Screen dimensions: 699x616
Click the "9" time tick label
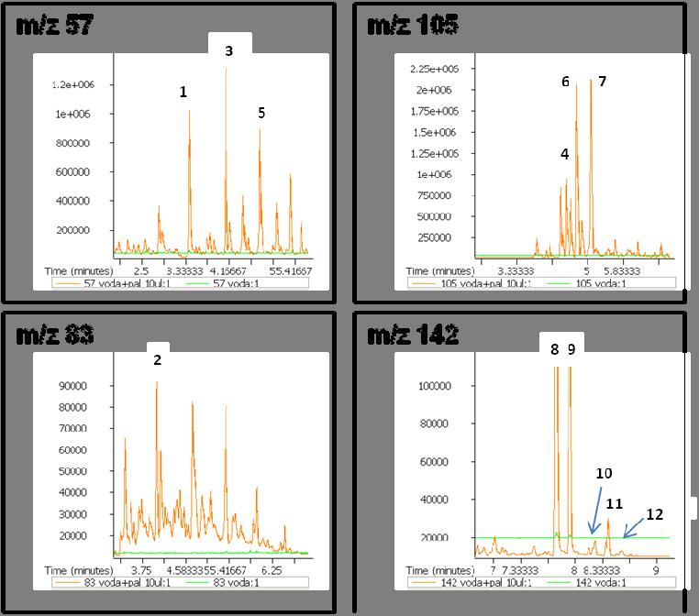pos(656,570)
